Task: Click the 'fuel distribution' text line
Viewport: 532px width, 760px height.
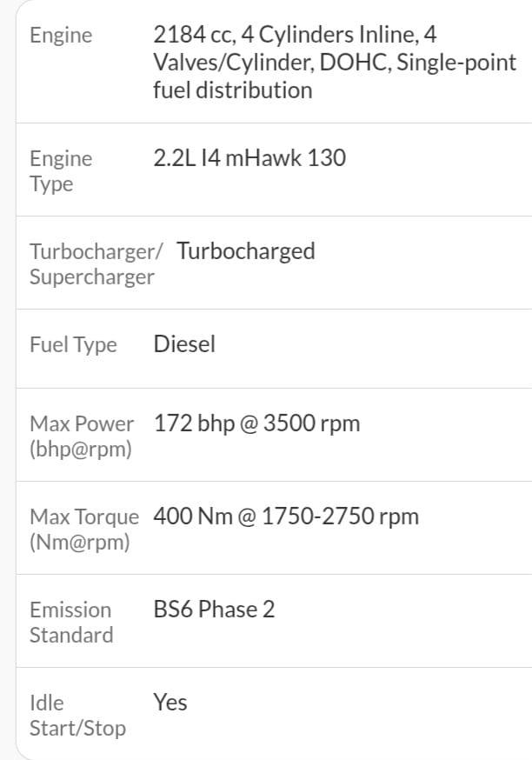Action: (x=232, y=90)
